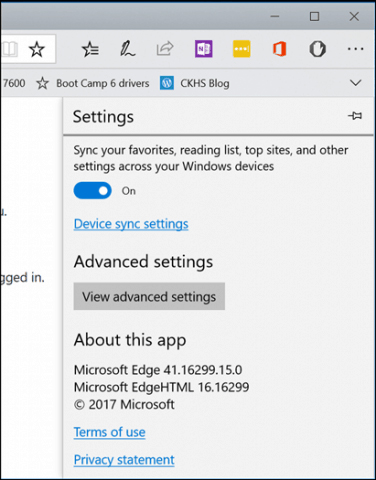This screenshot has height=480, width=376.
Task: Expand the favorites bar overflow chevron
Action: (x=356, y=83)
